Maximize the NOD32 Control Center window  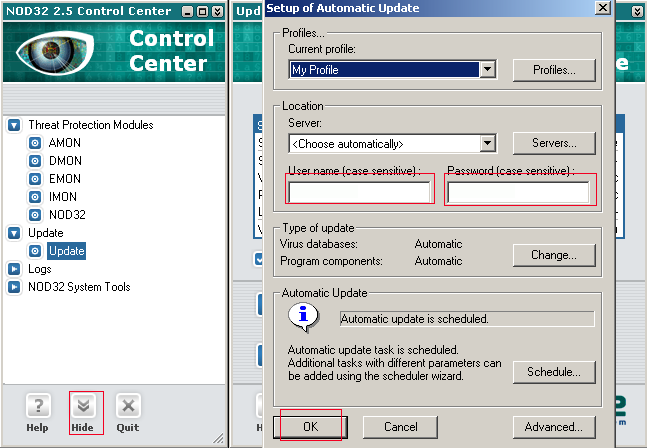point(202,12)
